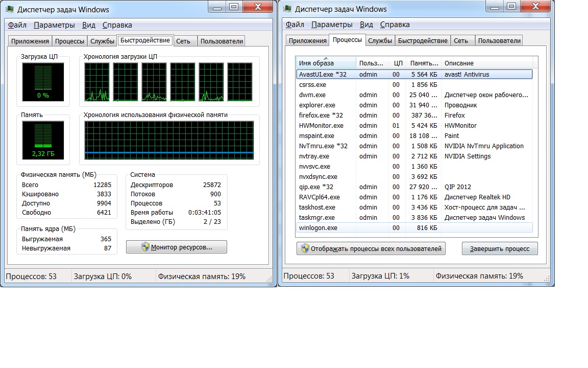Click Task Manager icon in right window title bar
588x368 pixels.
[288, 9]
